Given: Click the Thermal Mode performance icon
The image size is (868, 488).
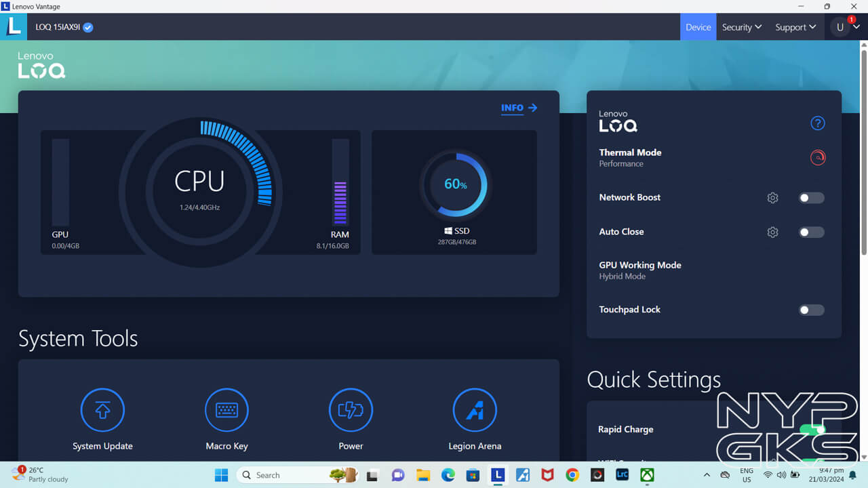Looking at the screenshot, I should 818,158.
